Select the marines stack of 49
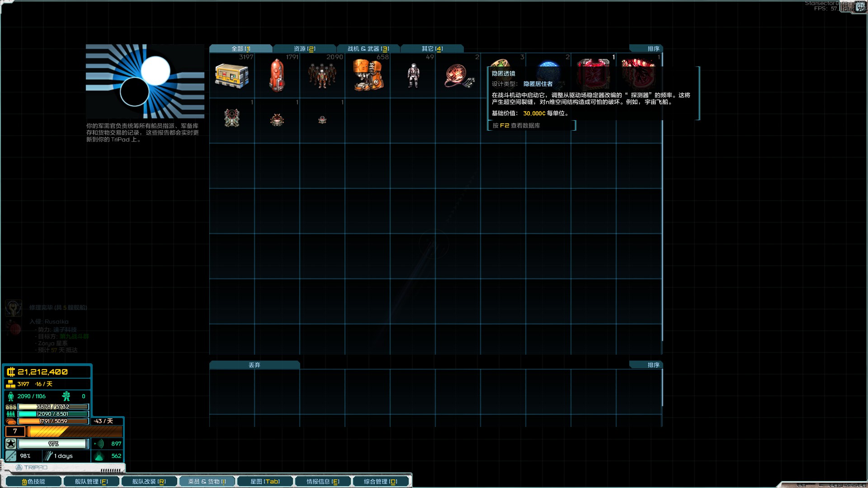 (413, 75)
